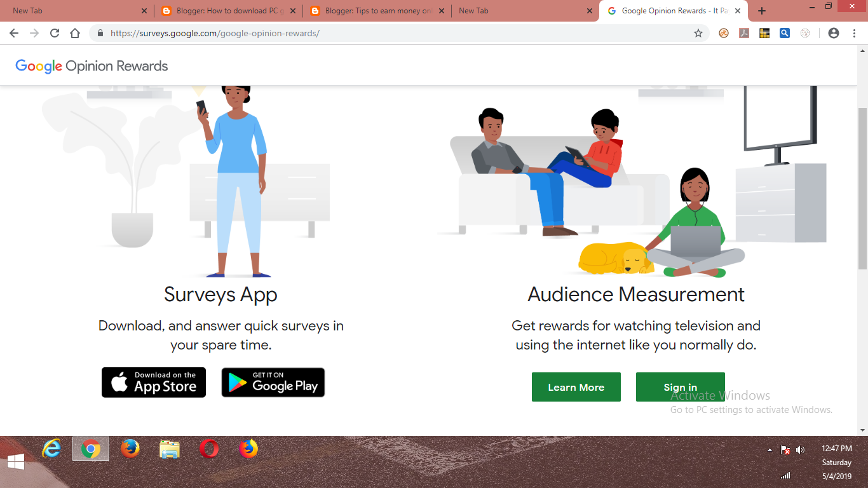Image resolution: width=868 pixels, height=488 pixels.
Task: Open the speckled round extension icon
Action: point(805,33)
